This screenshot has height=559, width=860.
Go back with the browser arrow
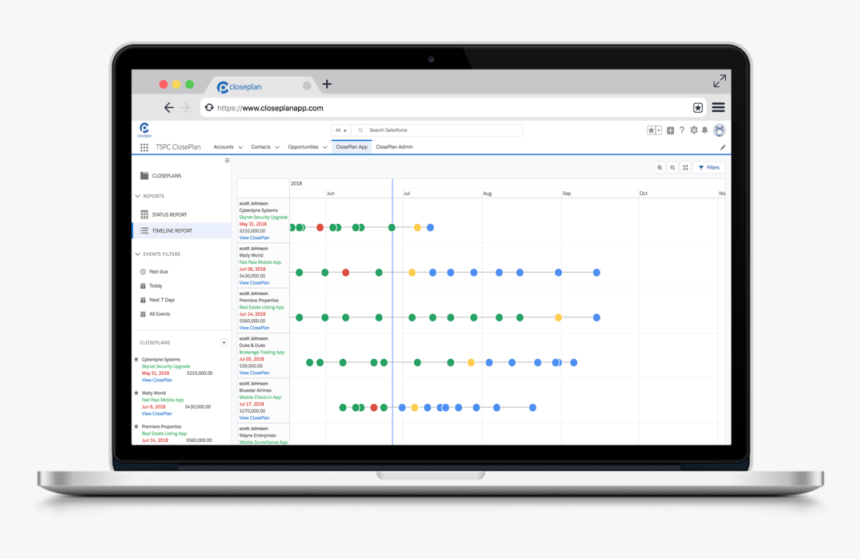click(x=169, y=108)
